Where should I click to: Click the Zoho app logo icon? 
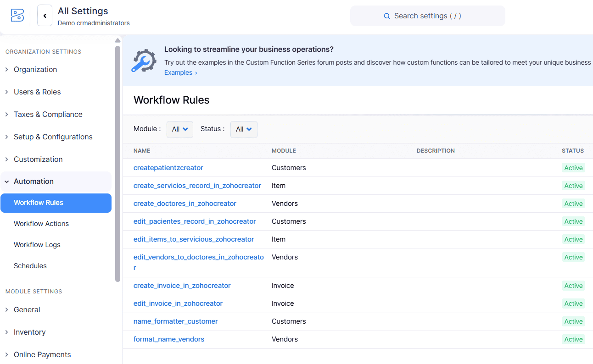coord(17,15)
